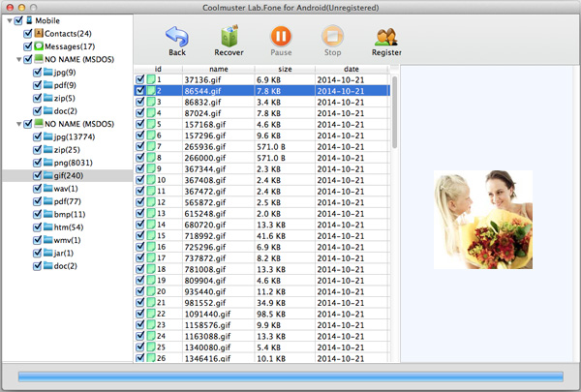This screenshot has width=581, height=392.
Task: Click the zip(25) folder icon
Action: tap(47, 149)
